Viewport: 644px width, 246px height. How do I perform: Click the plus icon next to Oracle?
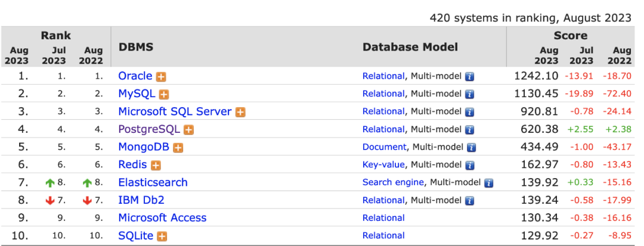click(161, 76)
